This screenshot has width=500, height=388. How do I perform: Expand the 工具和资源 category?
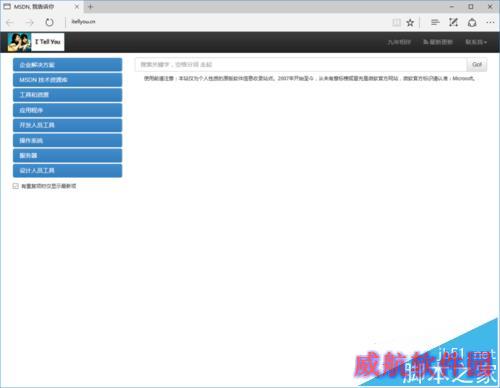[x=68, y=95]
